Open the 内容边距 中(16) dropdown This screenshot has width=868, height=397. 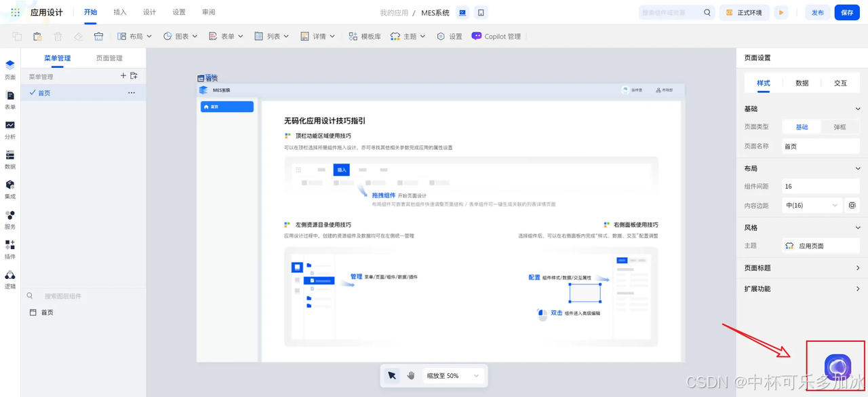tap(812, 205)
